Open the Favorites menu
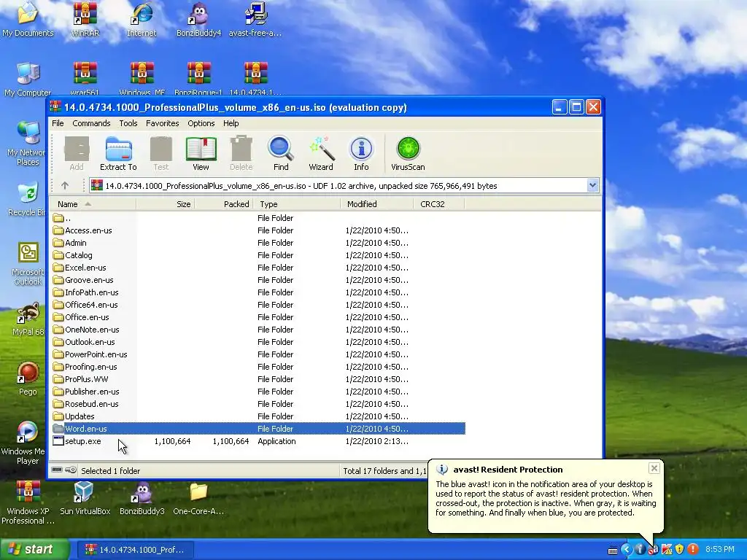The height and width of the screenshot is (560, 747). point(163,123)
